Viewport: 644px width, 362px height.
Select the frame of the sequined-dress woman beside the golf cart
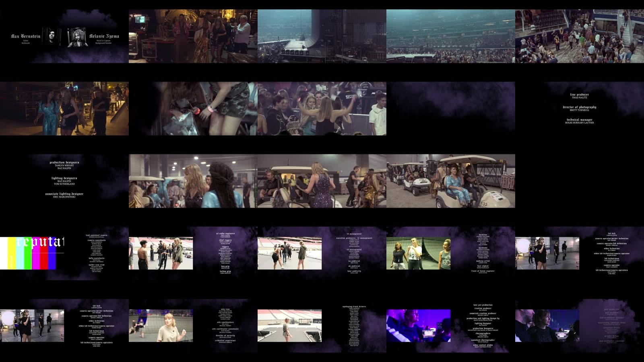click(x=322, y=181)
